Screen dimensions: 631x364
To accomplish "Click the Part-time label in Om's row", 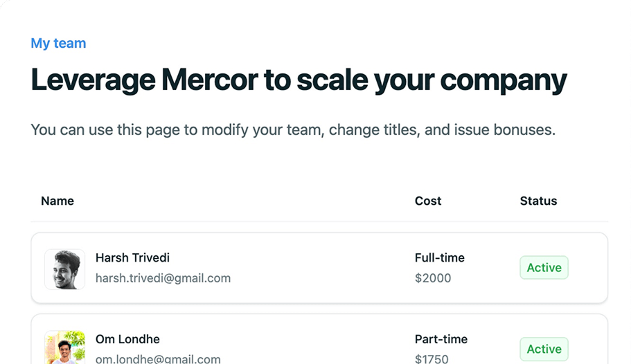I will (x=441, y=339).
